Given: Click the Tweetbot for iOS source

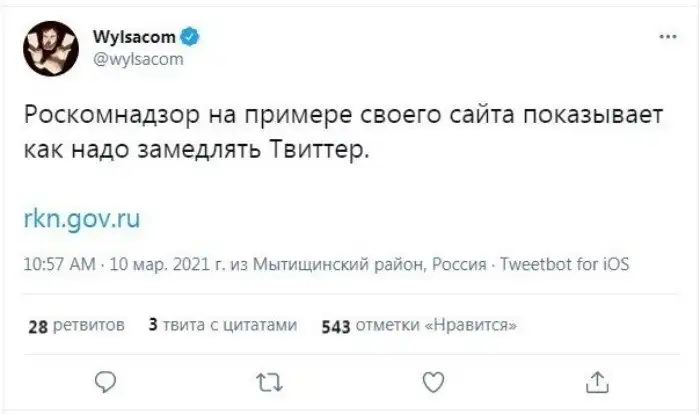Looking at the screenshot, I should 564,264.
